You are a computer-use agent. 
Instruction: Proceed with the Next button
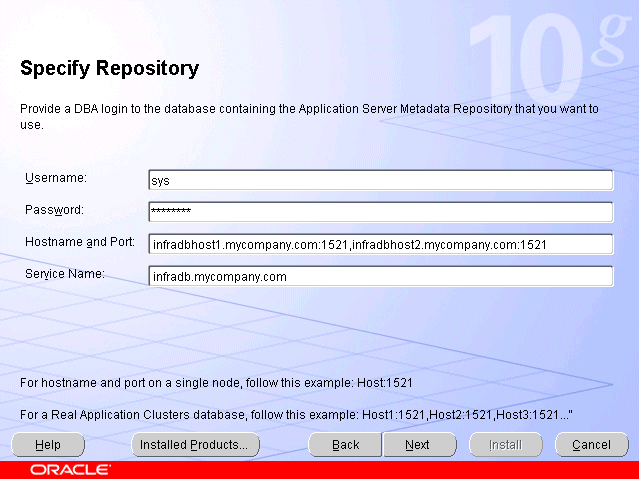pyautogui.click(x=419, y=444)
